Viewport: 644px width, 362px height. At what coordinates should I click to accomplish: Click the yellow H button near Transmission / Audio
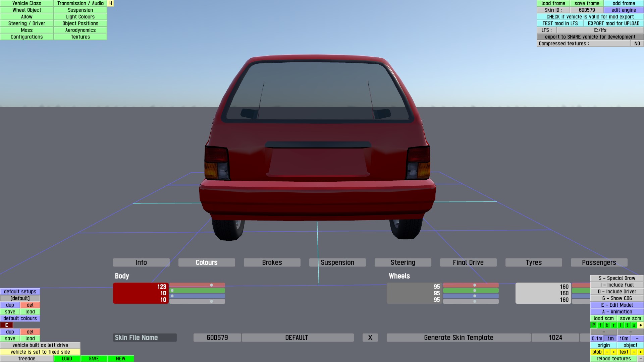click(x=110, y=3)
